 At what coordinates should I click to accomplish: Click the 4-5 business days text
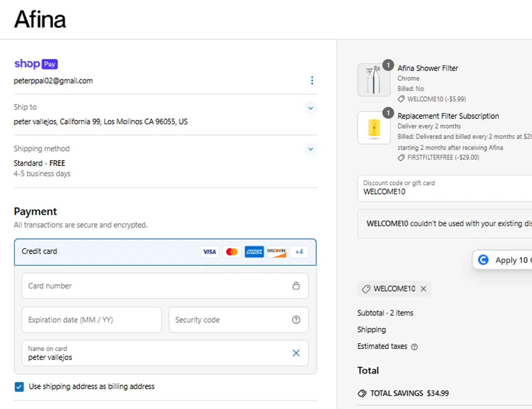pyautogui.click(x=42, y=174)
